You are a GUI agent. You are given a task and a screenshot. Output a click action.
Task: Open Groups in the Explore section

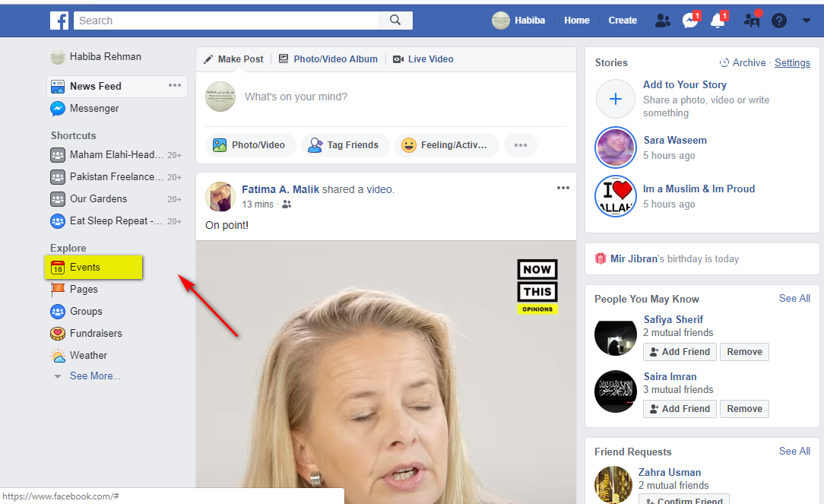[76, 311]
